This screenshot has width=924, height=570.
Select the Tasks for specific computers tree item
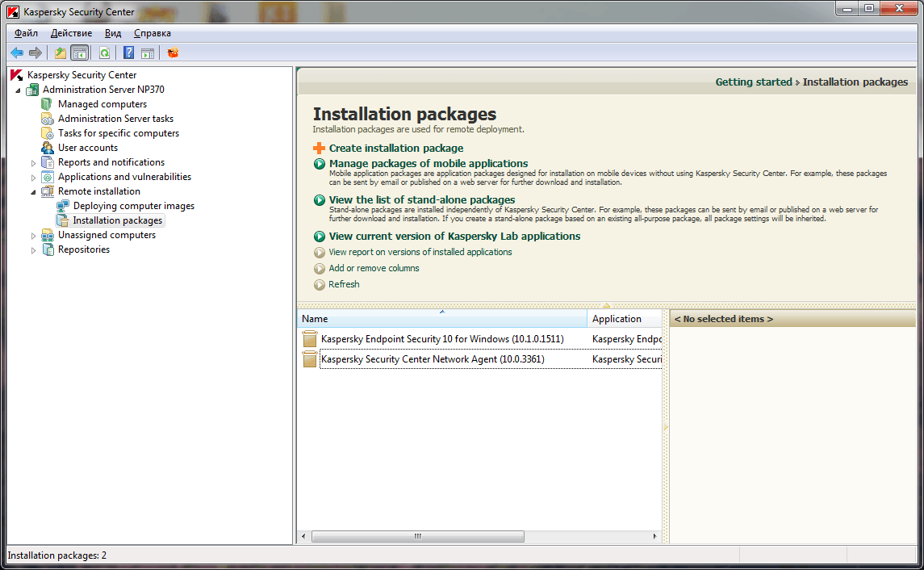[x=119, y=133]
